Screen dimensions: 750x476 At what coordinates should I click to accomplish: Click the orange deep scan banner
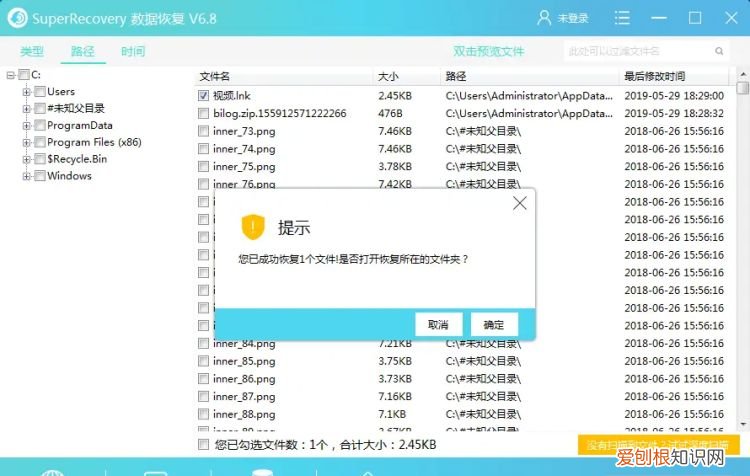(x=658, y=445)
